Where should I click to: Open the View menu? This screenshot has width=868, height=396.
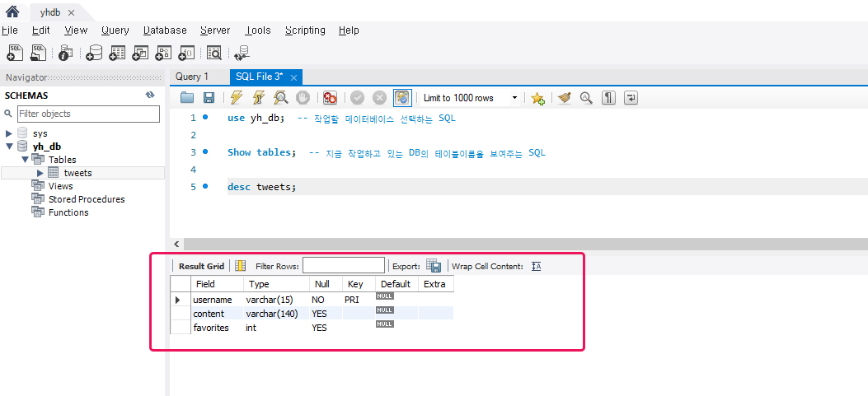[76, 30]
